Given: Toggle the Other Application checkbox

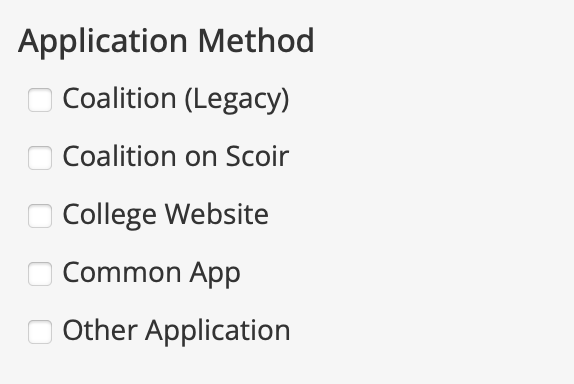Looking at the screenshot, I should 40,332.
